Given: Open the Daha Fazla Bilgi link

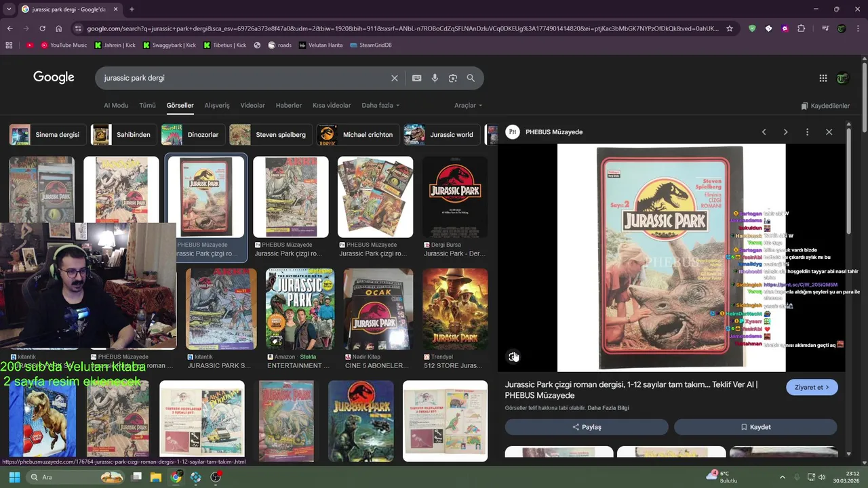Looking at the screenshot, I should 608,408.
